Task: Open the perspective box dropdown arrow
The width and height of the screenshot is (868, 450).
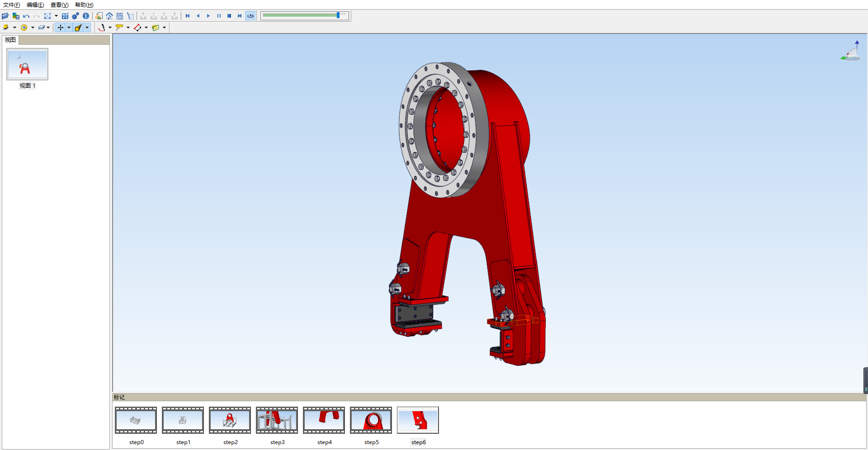Action: [87, 28]
